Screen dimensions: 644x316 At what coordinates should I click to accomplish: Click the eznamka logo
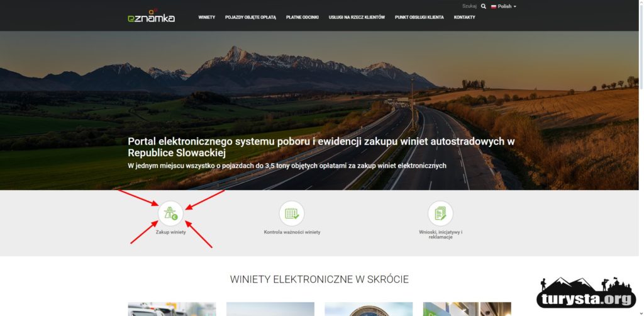point(151,16)
